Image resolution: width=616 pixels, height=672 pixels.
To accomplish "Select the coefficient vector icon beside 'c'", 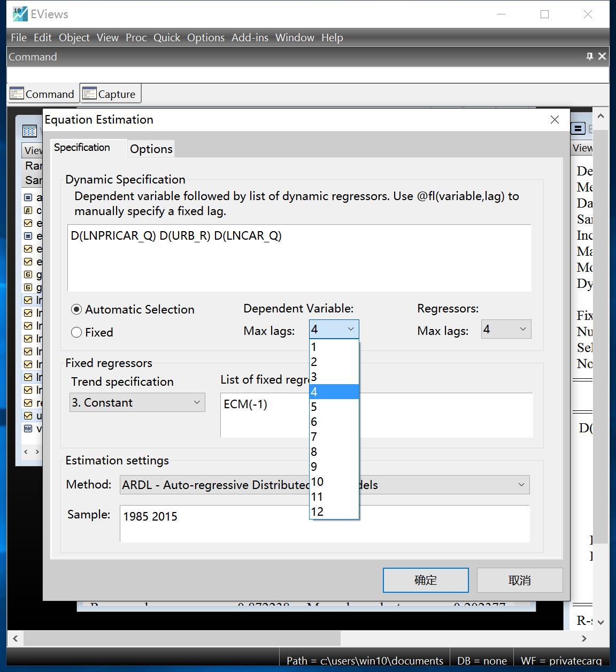I will coord(28,210).
